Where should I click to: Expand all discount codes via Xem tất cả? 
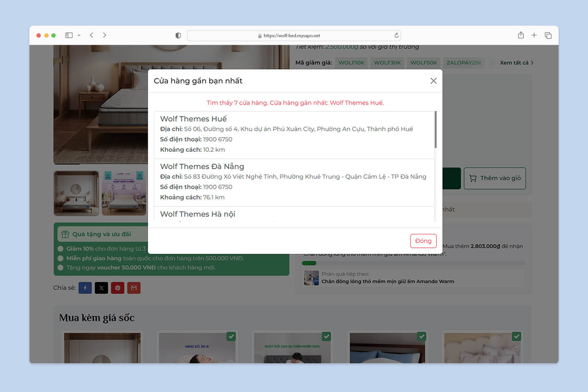coord(516,63)
